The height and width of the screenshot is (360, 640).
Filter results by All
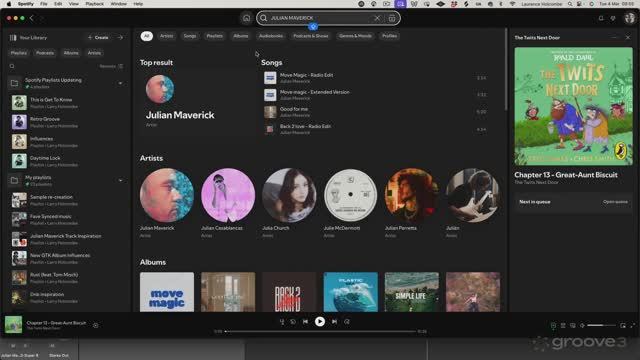(x=147, y=36)
